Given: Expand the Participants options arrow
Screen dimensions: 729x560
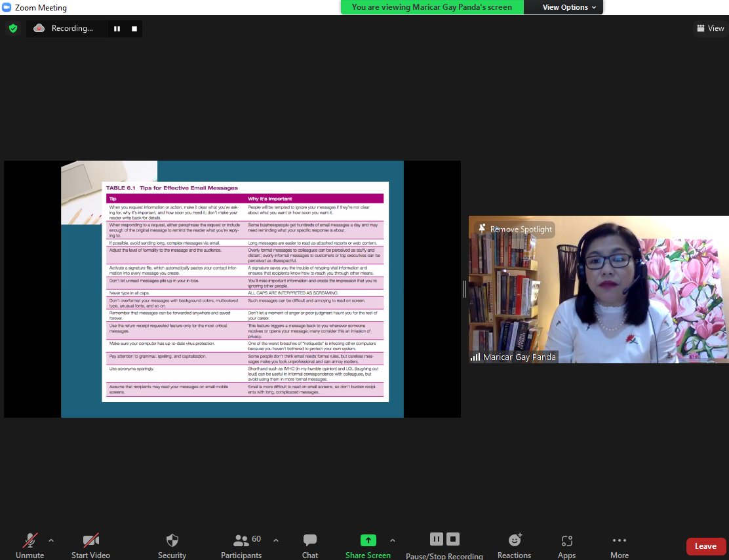Looking at the screenshot, I should (276, 540).
